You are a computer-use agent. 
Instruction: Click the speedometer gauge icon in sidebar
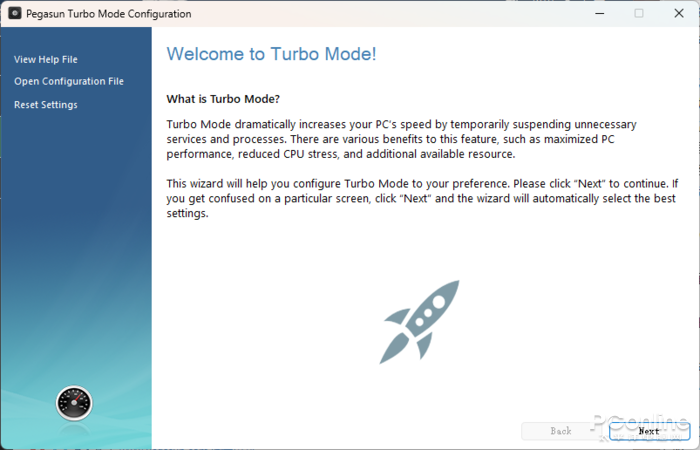[74, 404]
